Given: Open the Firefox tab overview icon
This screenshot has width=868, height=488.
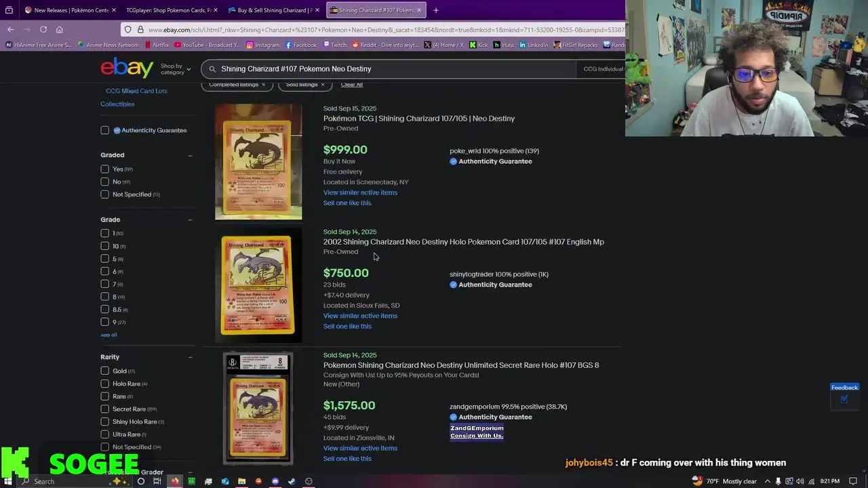Looking at the screenshot, I should pyautogui.click(x=9, y=10).
